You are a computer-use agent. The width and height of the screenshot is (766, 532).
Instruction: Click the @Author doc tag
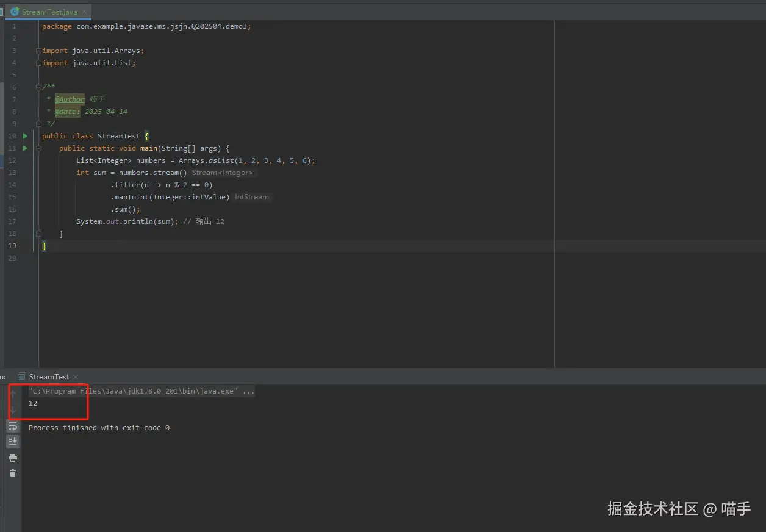point(70,99)
